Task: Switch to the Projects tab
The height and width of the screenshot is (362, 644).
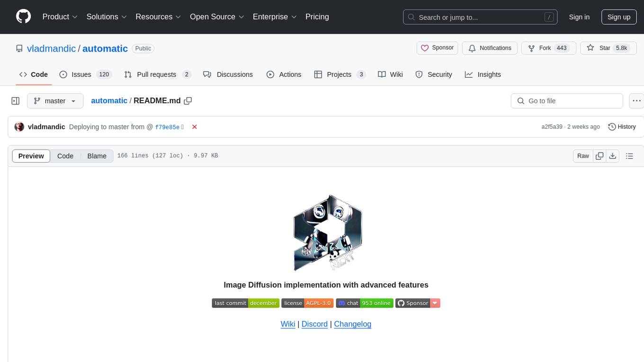Action: (x=340, y=74)
